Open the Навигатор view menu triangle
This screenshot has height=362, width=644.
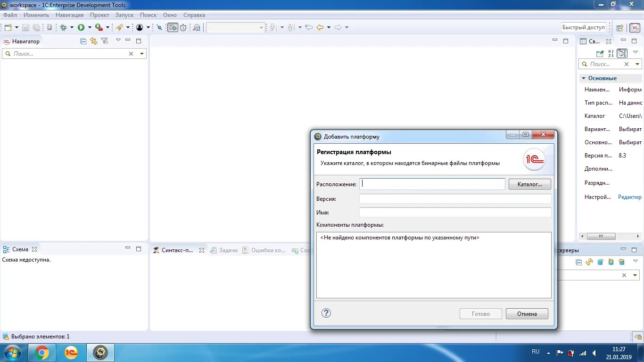click(118, 40)
